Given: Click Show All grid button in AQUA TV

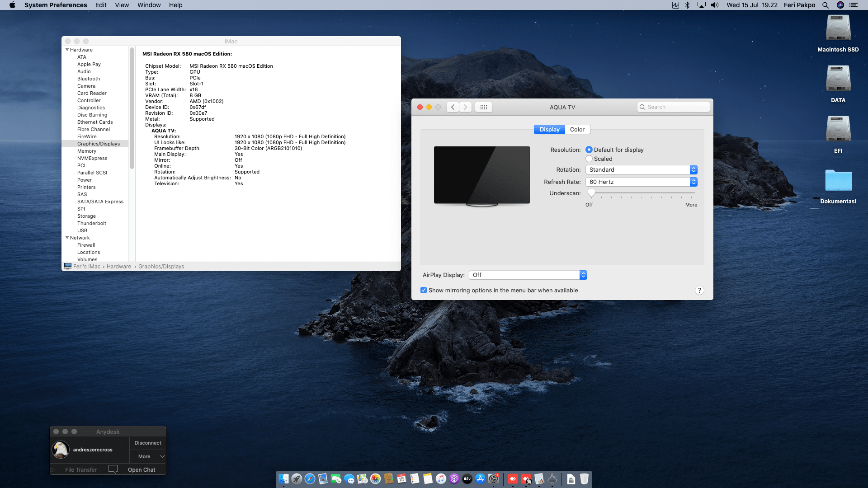Looking at the screenshot, I should pyautogui.click(x=483, y=107).
